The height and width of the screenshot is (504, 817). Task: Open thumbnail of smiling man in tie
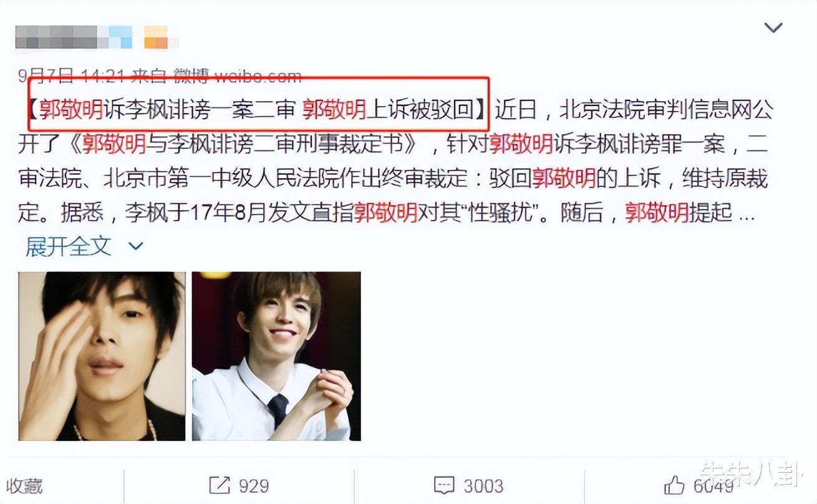(x=276, y=356)
